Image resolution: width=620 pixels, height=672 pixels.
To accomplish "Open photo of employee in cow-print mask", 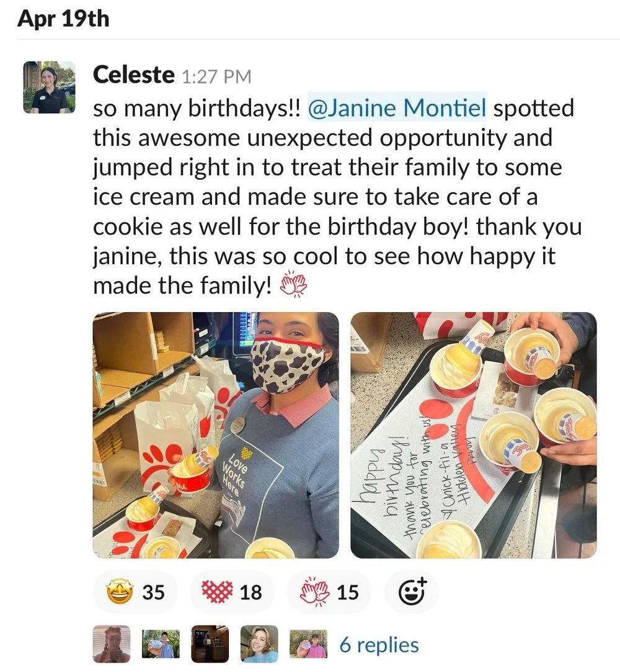I will click(x=216, y=435).
